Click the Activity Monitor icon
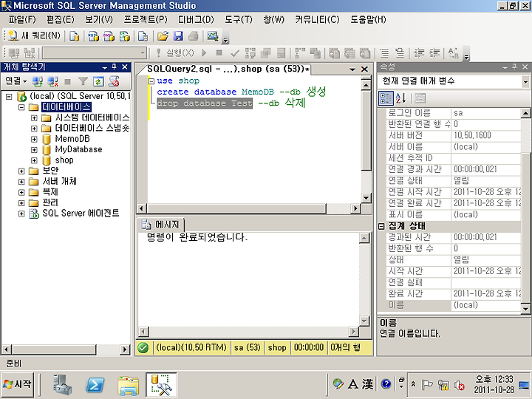 tap(213, 35)
